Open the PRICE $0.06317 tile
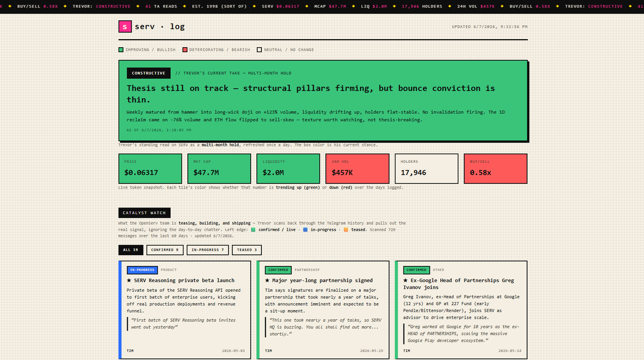The width and height of the screenshot is (644, 360). coord(150,168)
